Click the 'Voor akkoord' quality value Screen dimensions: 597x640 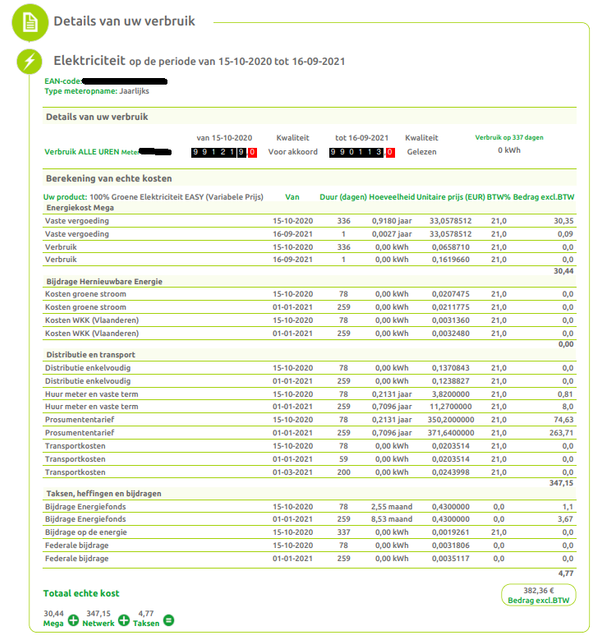coord(293,152)
